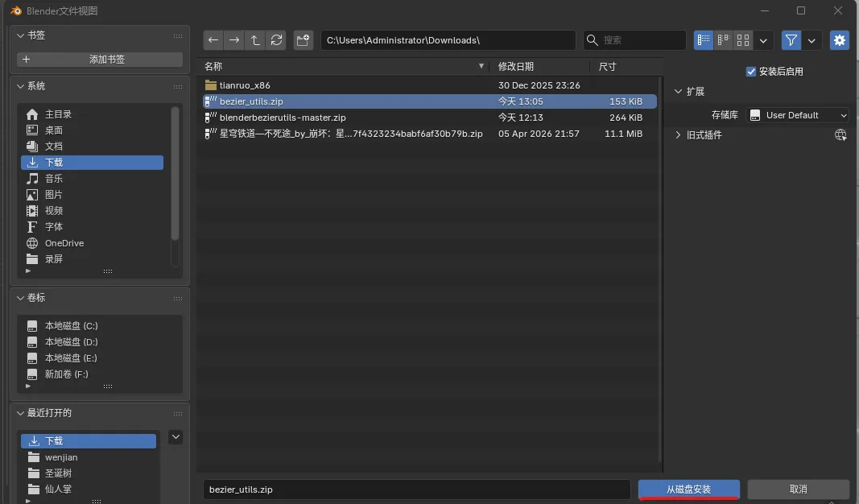Open OneDrive location
This screenshot has height=504, width=859.
pyautogui.click(x=92, y=242)
